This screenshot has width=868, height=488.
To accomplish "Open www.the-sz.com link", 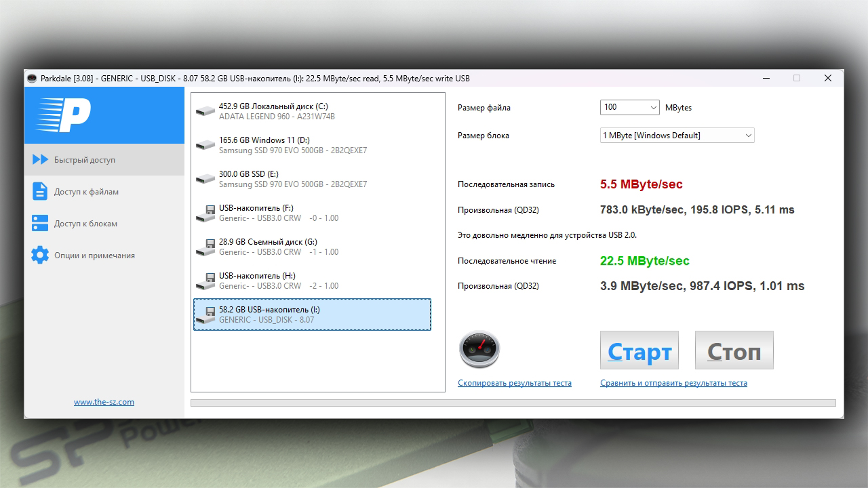I will (x=104, y=402).
